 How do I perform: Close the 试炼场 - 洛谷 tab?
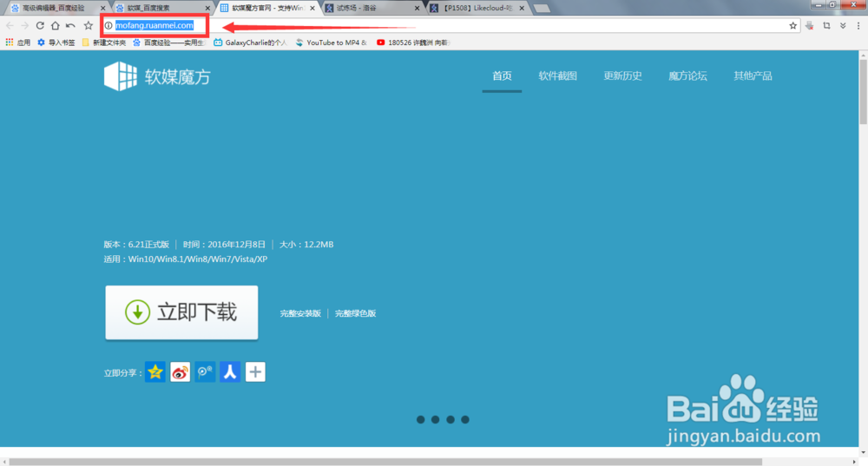(417, 9)
